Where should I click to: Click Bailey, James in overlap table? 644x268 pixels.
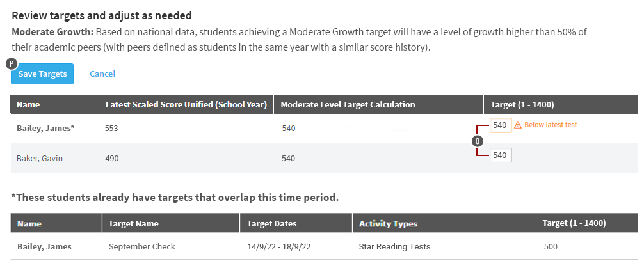coord(44,247)
